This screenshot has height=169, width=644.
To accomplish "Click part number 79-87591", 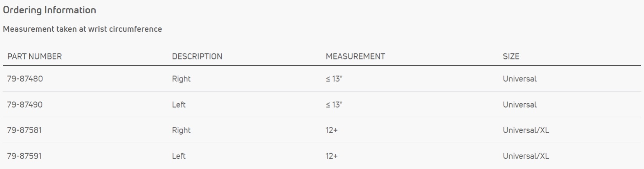I will tap(24, 156).
